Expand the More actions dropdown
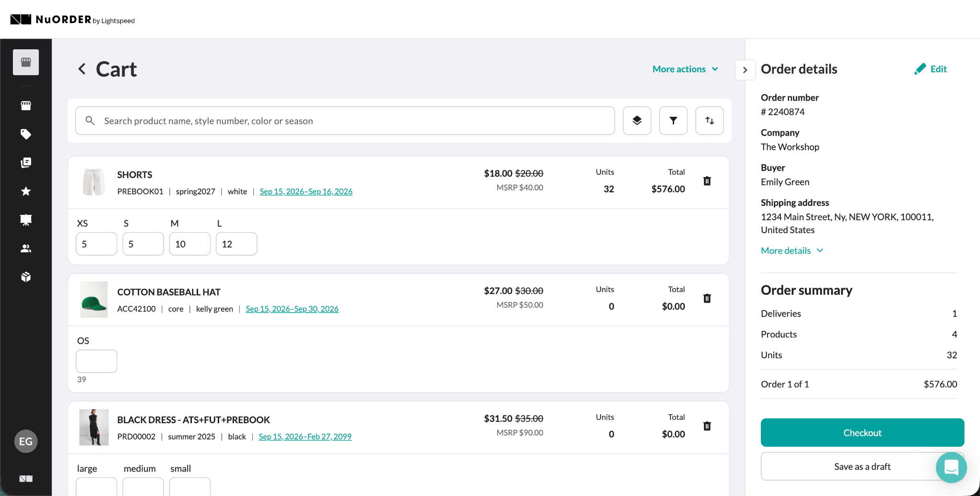The width and height of the screenshot is (980, 496). [x=685, y=69]
